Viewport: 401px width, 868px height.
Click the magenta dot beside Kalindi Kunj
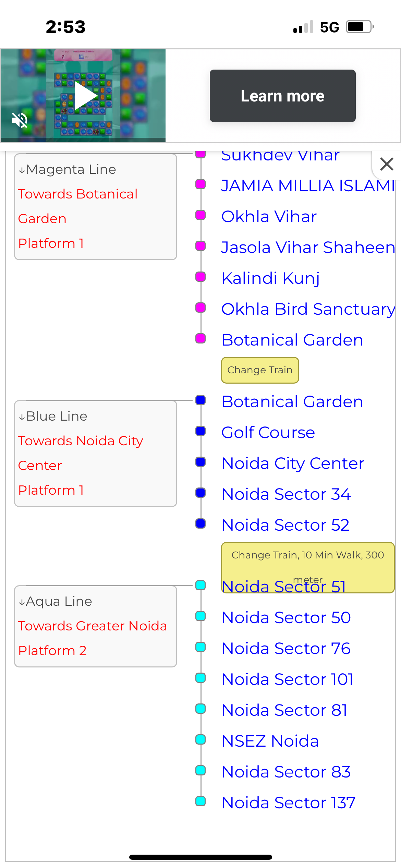coord(200,277)
